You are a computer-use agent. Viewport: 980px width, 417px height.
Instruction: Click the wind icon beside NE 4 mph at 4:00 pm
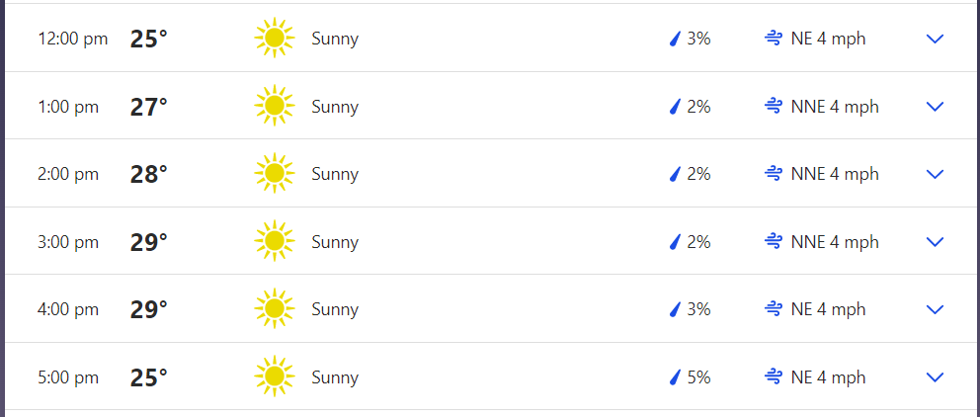tap(774, 309)
